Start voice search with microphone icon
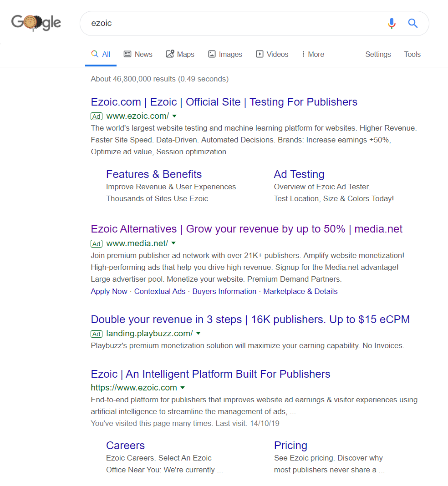 point(392,23)
